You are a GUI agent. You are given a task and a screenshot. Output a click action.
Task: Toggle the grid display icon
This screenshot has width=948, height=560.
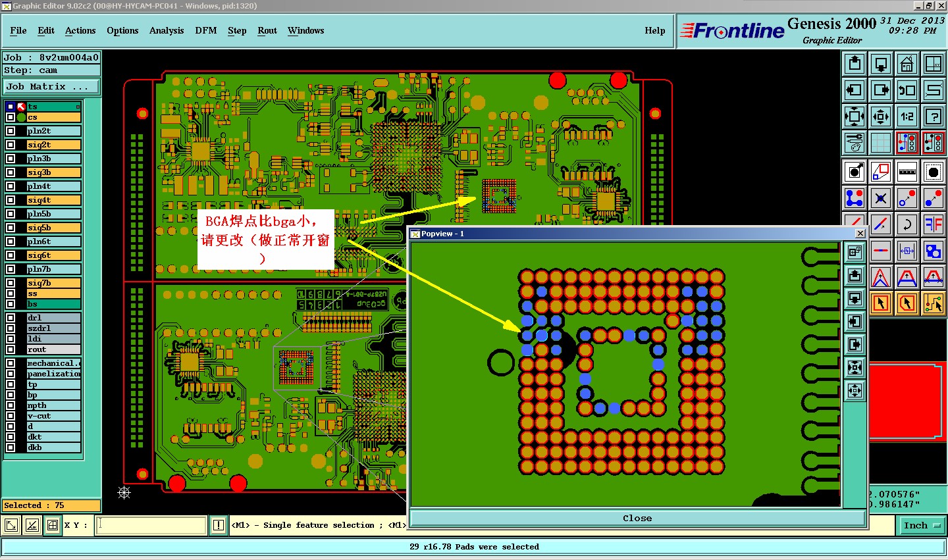pos(881,143)
